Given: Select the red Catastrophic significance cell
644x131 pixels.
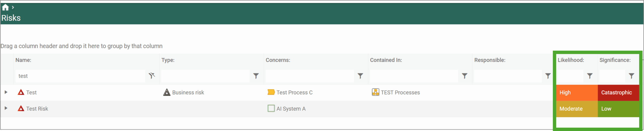Looking at the screenshot, I should point(618,92).
